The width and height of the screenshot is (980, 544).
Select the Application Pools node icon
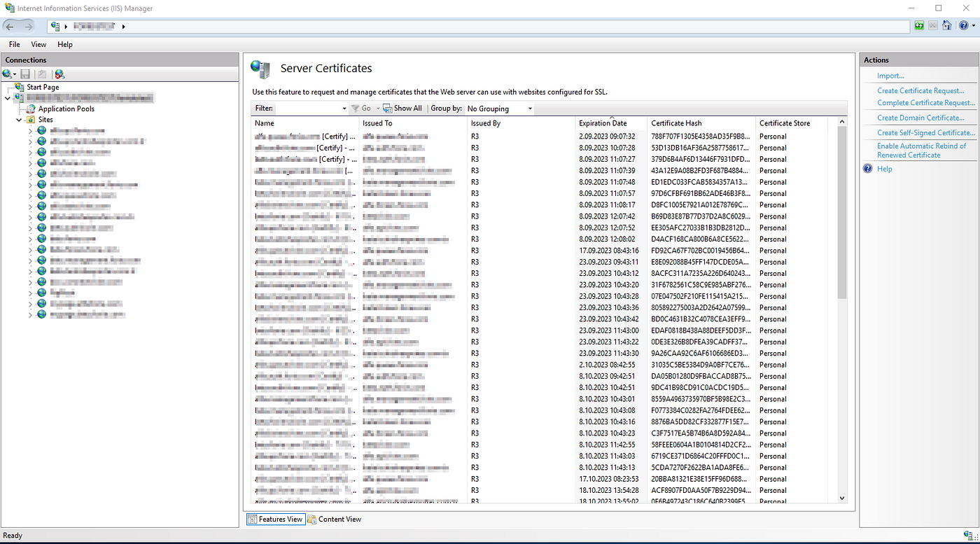[x=30, y=109]
